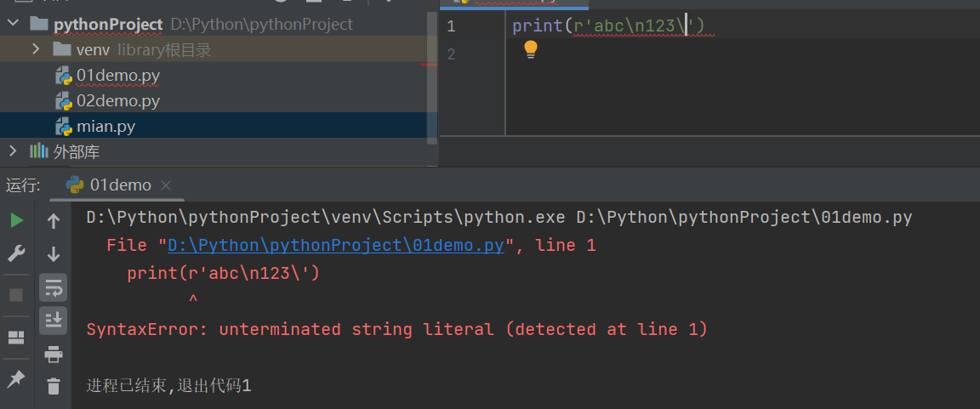Close the 01demo run tab
The width and height of the screenshot is (980, 409).
coord(166,185)
